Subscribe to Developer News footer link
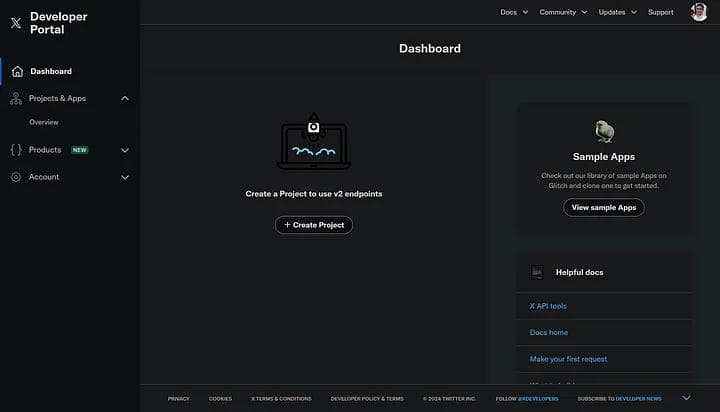The image size is (720, 412). (638, 399)
